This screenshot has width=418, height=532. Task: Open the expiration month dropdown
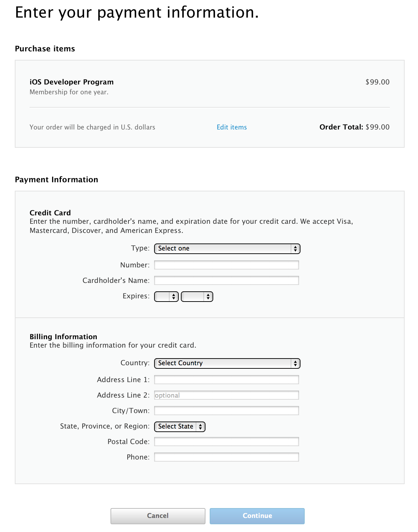[166, 297]
